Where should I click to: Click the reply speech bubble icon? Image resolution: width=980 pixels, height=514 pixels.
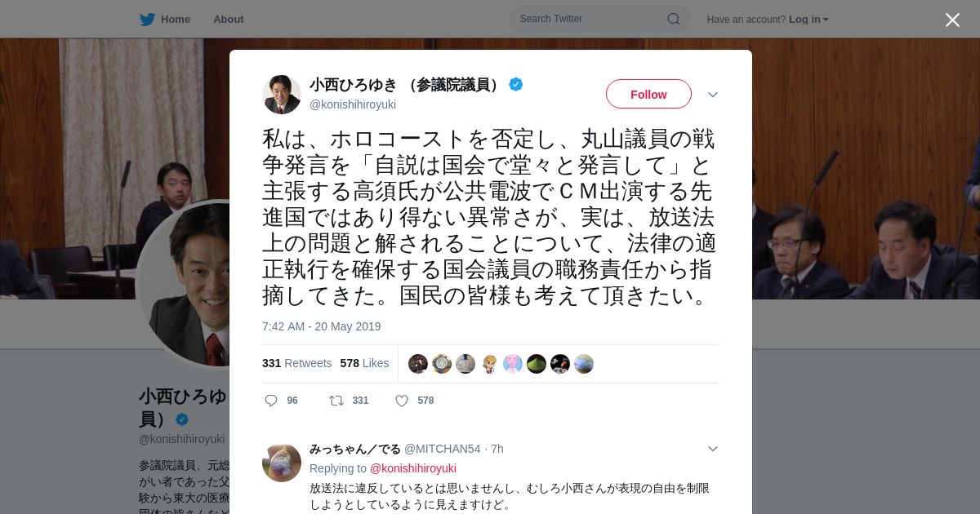click(271, 401)
